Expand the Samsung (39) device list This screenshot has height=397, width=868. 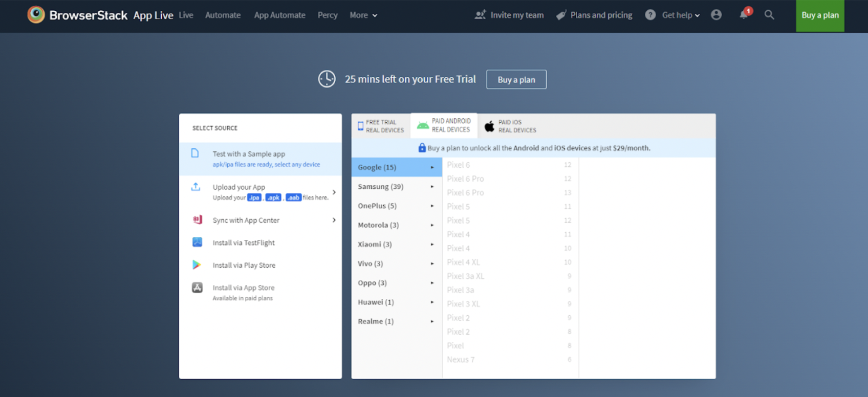pyautogui.click(x=396, y=187)
